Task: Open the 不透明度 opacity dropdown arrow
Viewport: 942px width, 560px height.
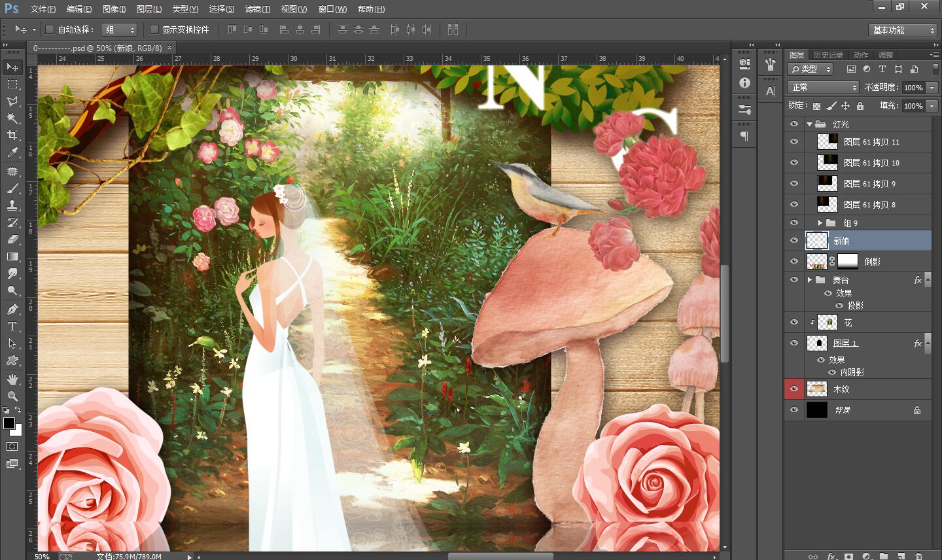Action: 932,87
